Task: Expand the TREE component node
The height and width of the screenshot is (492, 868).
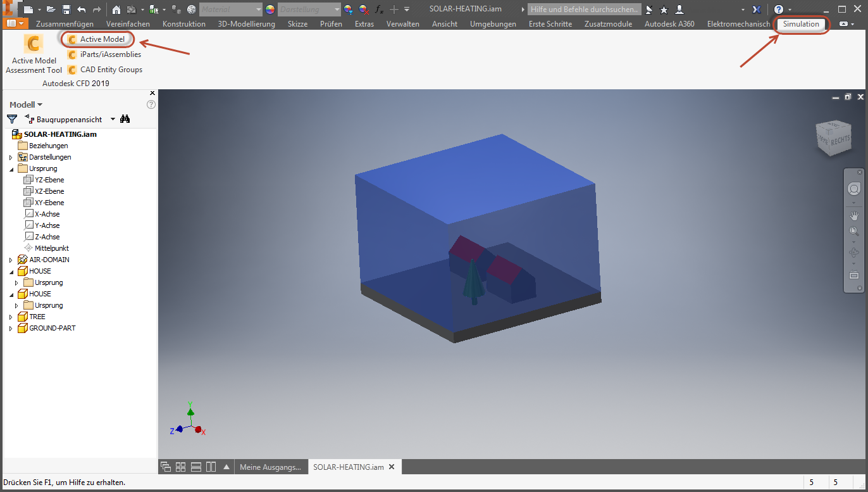Action: point(11,317)
